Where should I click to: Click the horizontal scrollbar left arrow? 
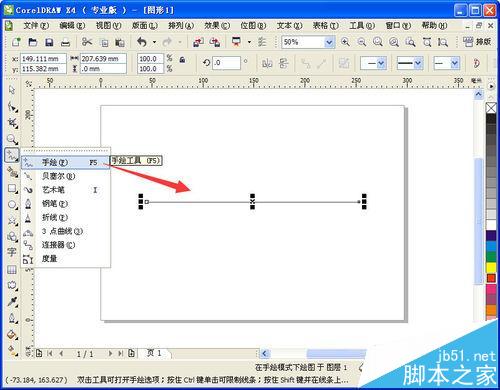pyautogui.click(x=264, y=353)
